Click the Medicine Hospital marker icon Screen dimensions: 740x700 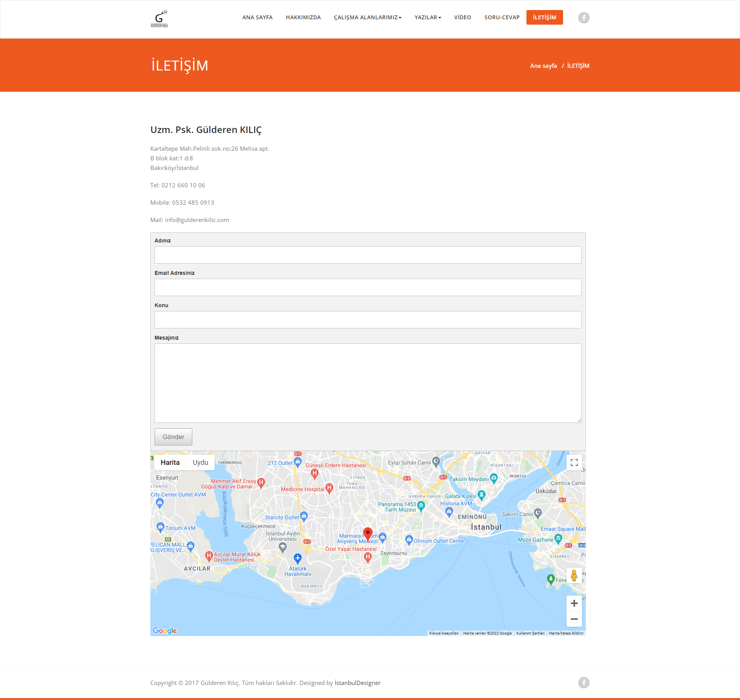pyautogui.click(x=329, y=488)
